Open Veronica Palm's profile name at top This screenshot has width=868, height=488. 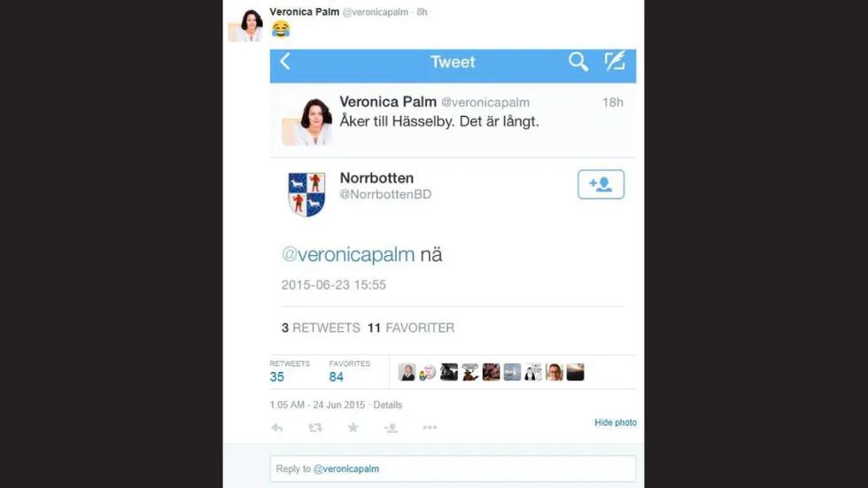(304, 12)
